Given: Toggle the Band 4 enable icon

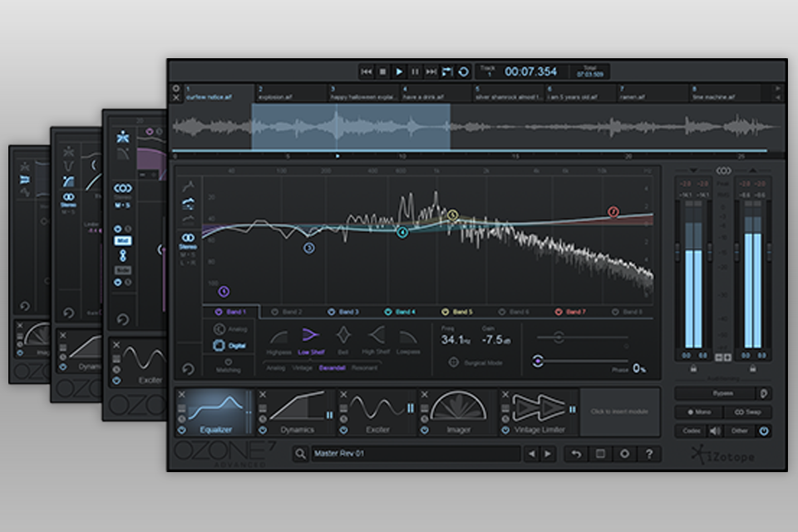Looking at the screenshot, I should 388,312.
